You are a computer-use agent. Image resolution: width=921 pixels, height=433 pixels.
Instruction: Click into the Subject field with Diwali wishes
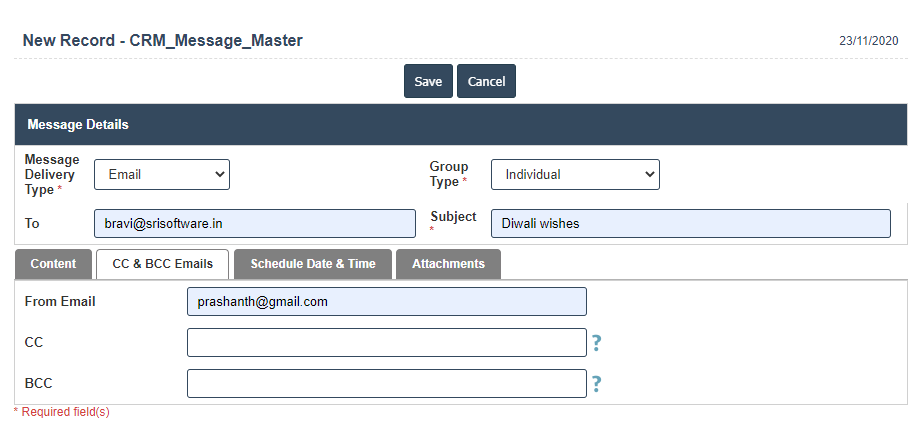[690, 223]
